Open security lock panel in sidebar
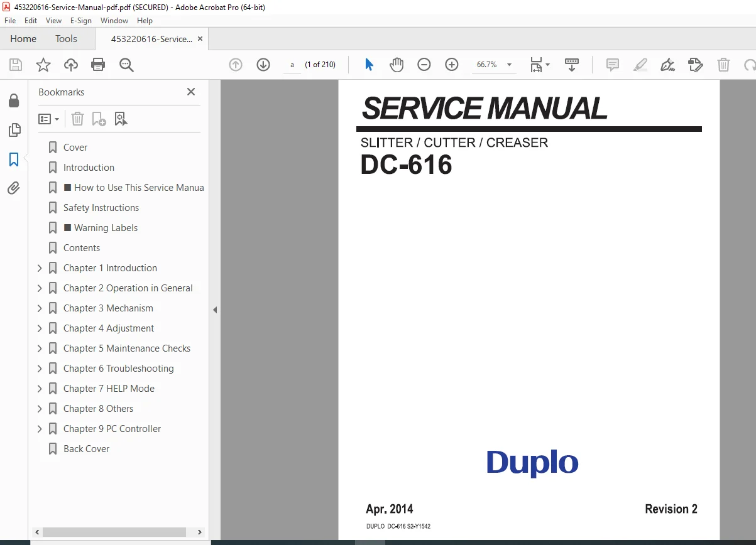756x545 pixels. (13, 100)
